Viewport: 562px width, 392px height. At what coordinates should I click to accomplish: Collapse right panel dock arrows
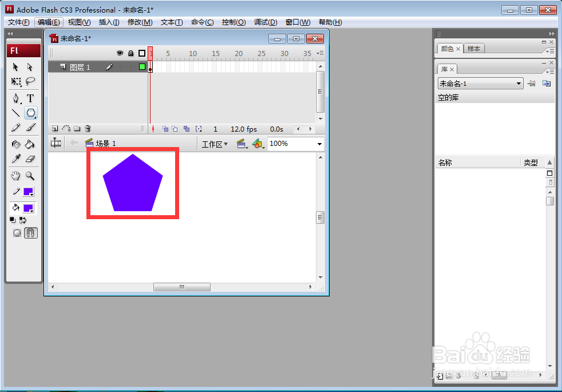pyautogui.click(x=552, y=34)
